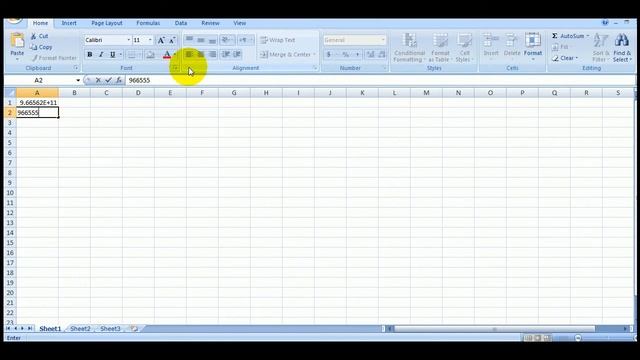Switch to the View tab

[x=240, y=23]
